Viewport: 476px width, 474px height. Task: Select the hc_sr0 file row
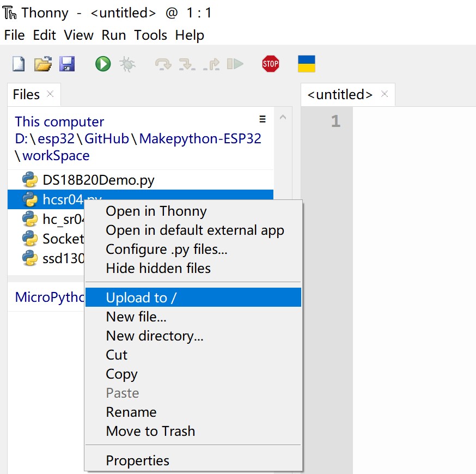(46, 219)
